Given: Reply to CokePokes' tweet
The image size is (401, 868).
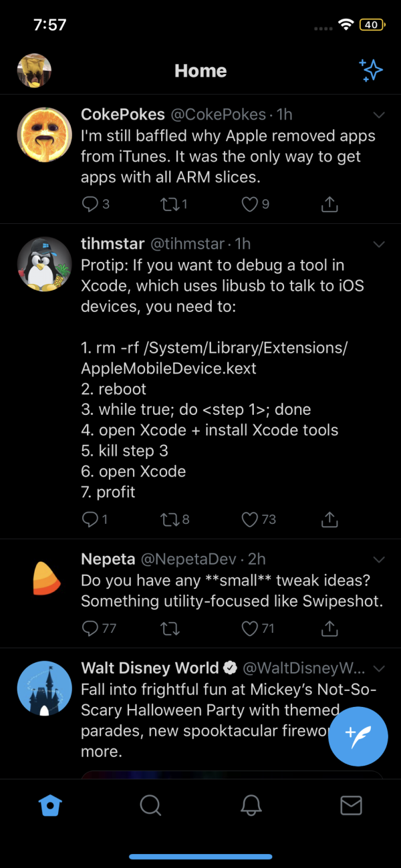Looking at the screenshot, I should click(95, 204).
